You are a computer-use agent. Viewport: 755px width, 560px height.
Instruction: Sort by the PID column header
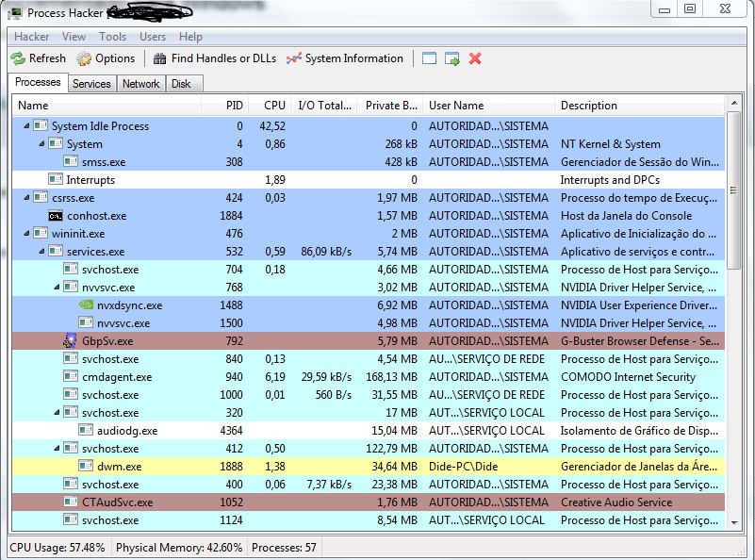point(224,106)
